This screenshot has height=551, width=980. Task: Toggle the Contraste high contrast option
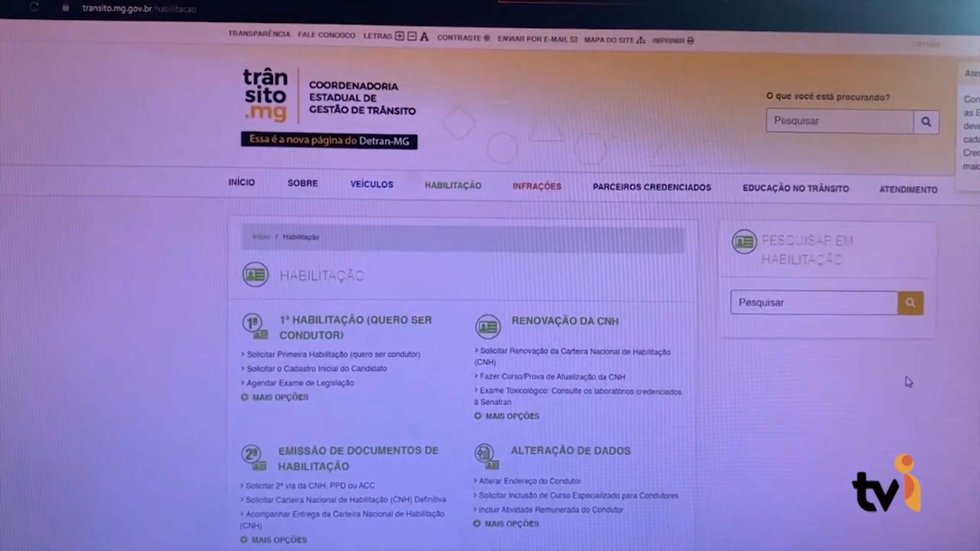pos(463,38)
